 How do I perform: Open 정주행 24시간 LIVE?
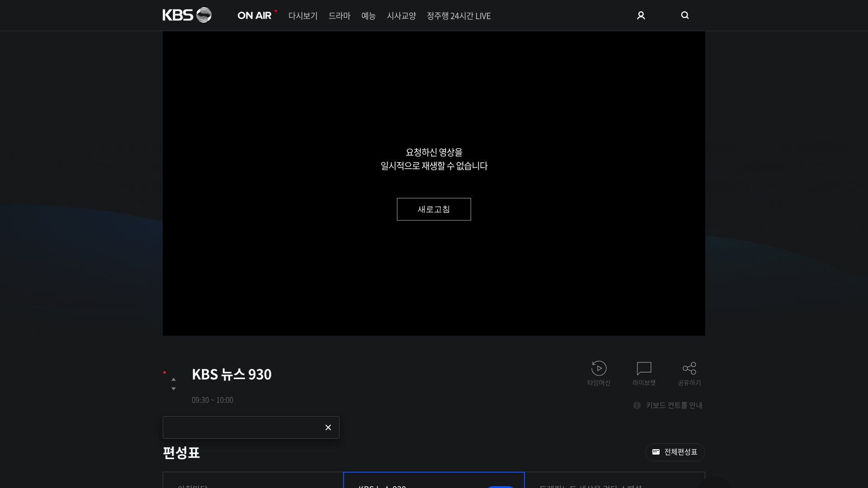click(x=458, y=15)
